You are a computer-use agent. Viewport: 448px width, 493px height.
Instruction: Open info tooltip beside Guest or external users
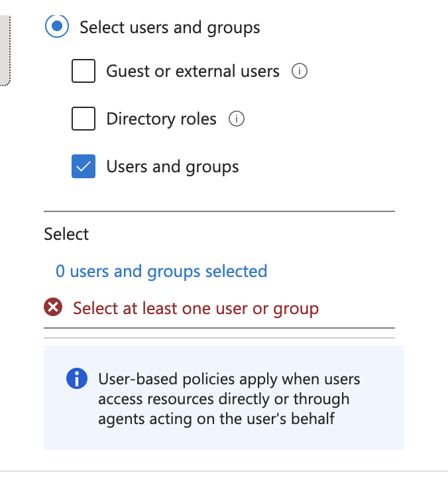tap(300, 71)
